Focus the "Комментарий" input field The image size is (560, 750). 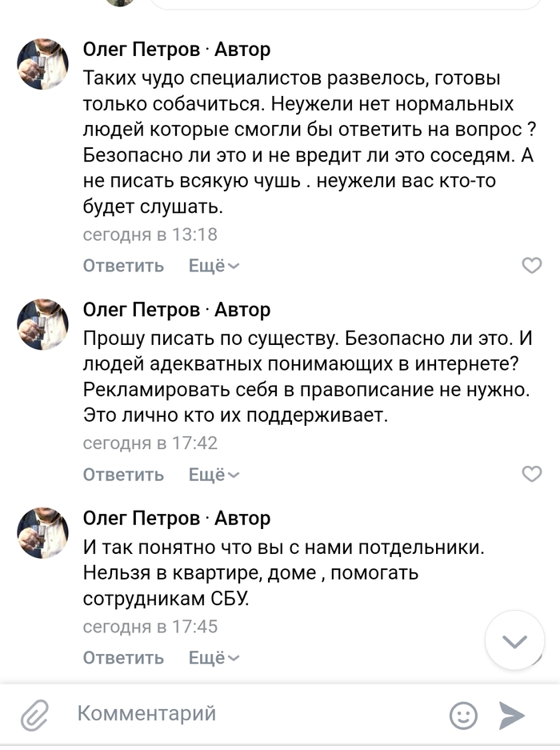[256, 713]
